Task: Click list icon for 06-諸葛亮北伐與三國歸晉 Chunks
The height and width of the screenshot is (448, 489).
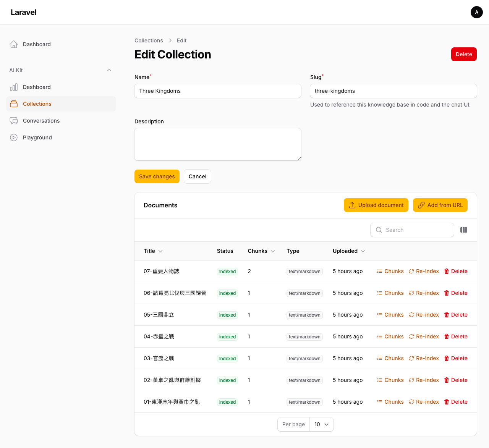Action: tap(380, 293)
